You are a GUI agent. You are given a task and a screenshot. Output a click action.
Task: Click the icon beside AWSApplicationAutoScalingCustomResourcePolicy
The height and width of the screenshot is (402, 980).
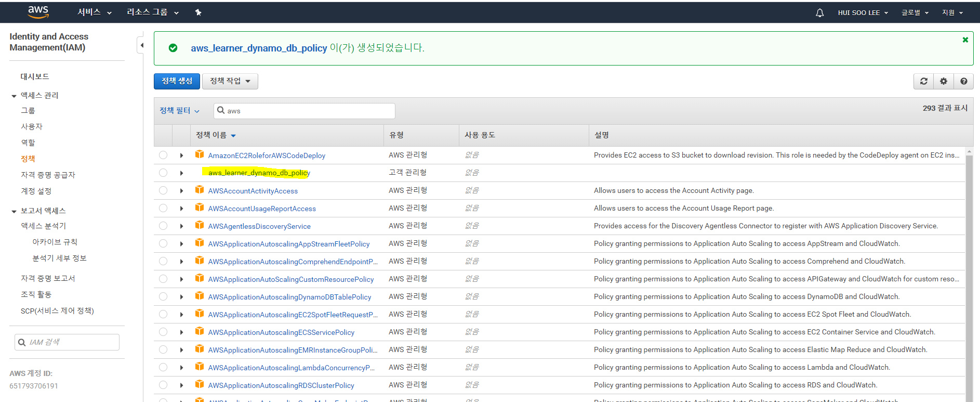[200, 278]
